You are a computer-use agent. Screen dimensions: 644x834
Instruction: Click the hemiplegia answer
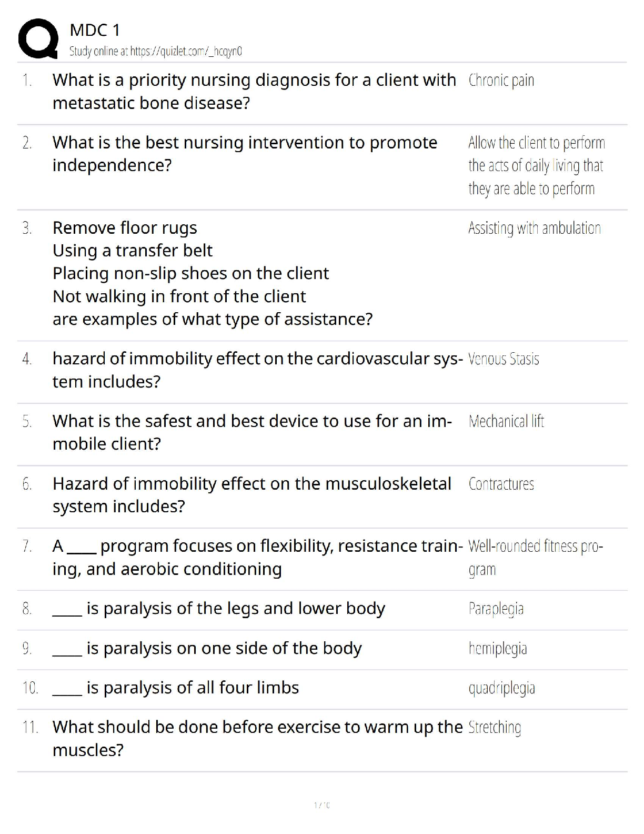pyautogui.click(x=497, y=649)
